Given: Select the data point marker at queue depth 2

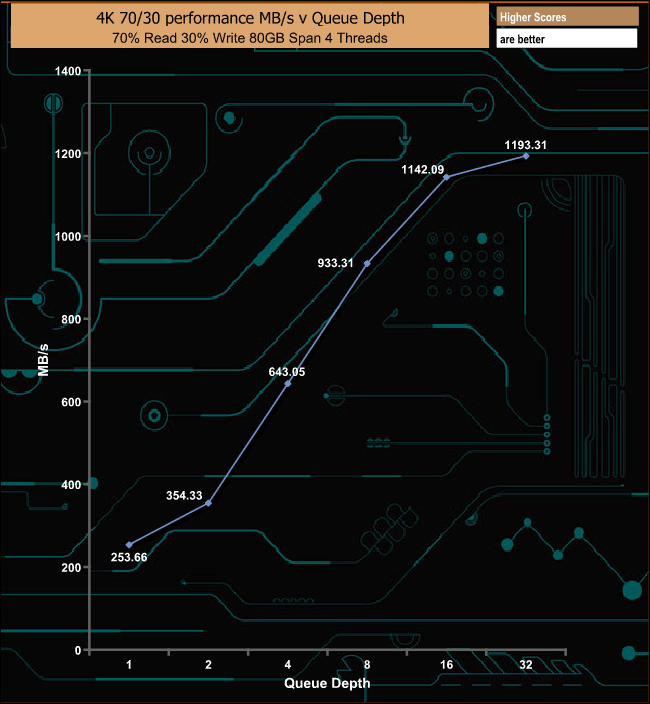Looking at the screenshot, I should (208, 503).
